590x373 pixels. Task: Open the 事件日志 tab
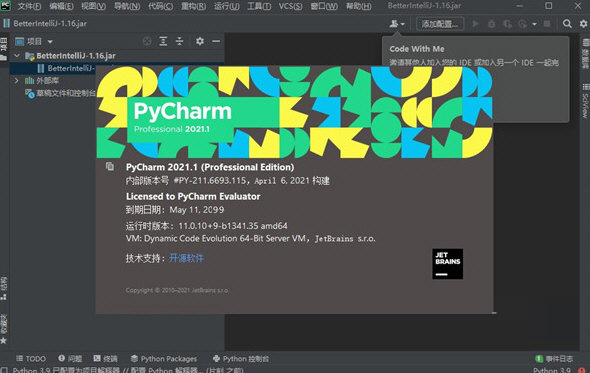pyautogui.click(x=554, y=358)
